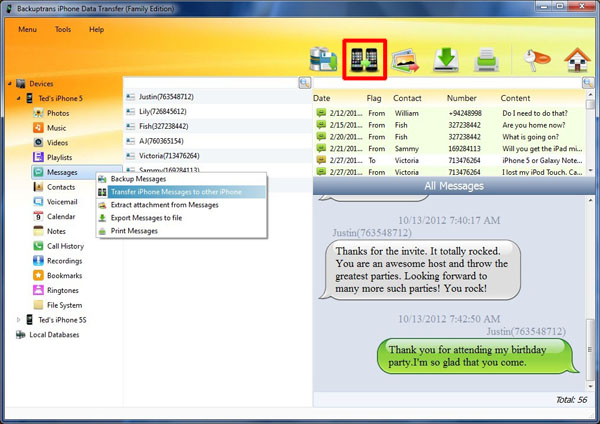600x424 pixels.
Task: Choose Export Messages to file
Action: click(x=181, y=218)
